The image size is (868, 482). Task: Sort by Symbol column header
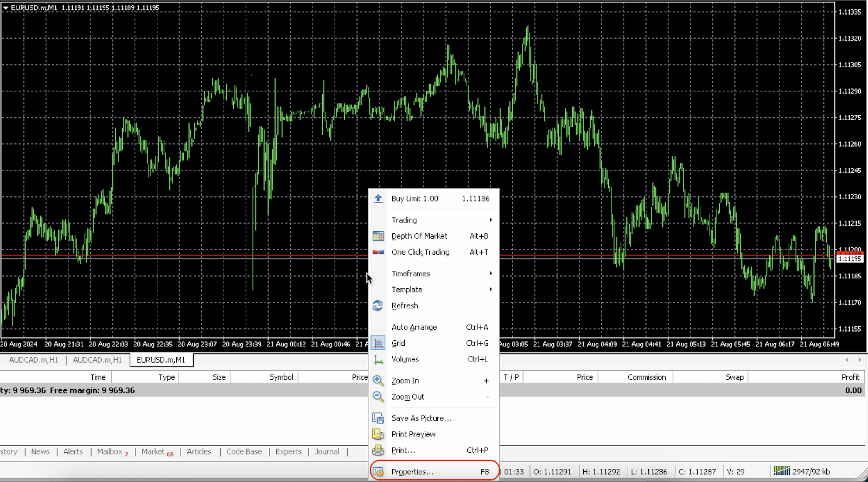tap(265, 377)
